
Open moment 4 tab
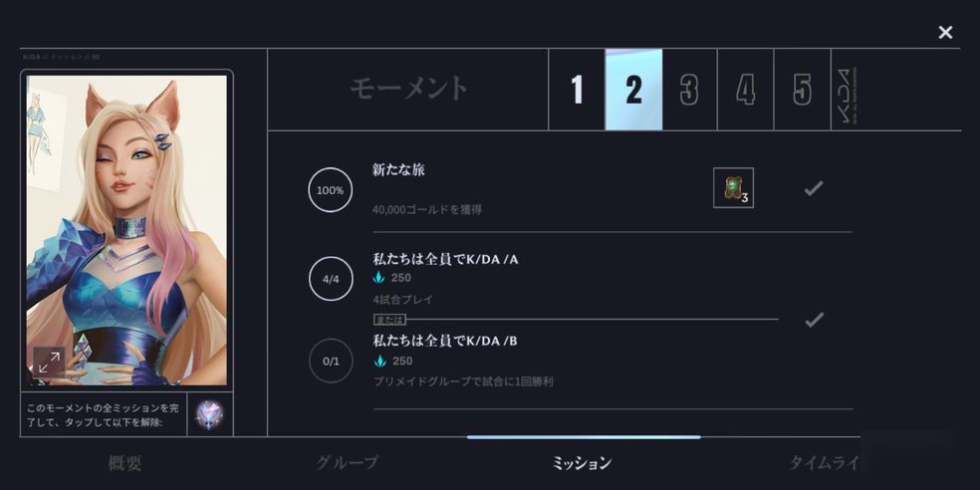[x=746, y=90]
